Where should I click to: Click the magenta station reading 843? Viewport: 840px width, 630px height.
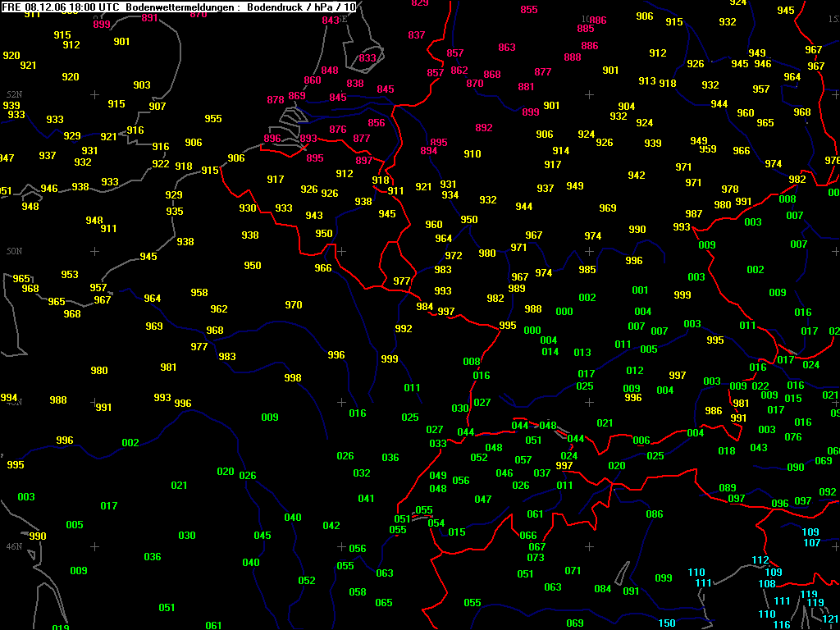coord(331,21)
